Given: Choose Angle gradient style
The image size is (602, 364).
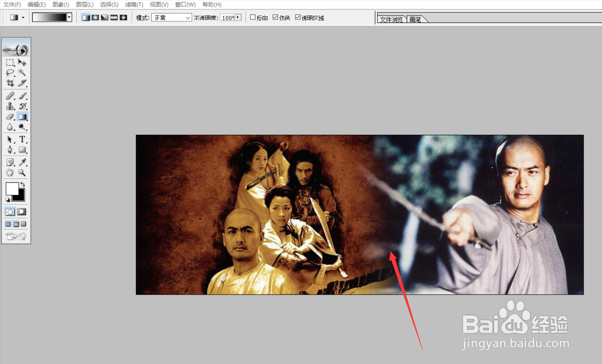Looking at the screenshot, I should pos(105,18).
